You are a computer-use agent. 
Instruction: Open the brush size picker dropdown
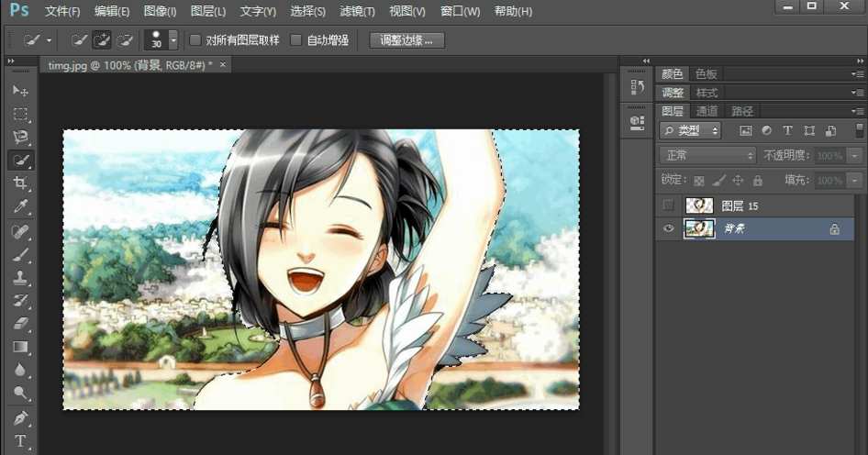pos(173,40)
